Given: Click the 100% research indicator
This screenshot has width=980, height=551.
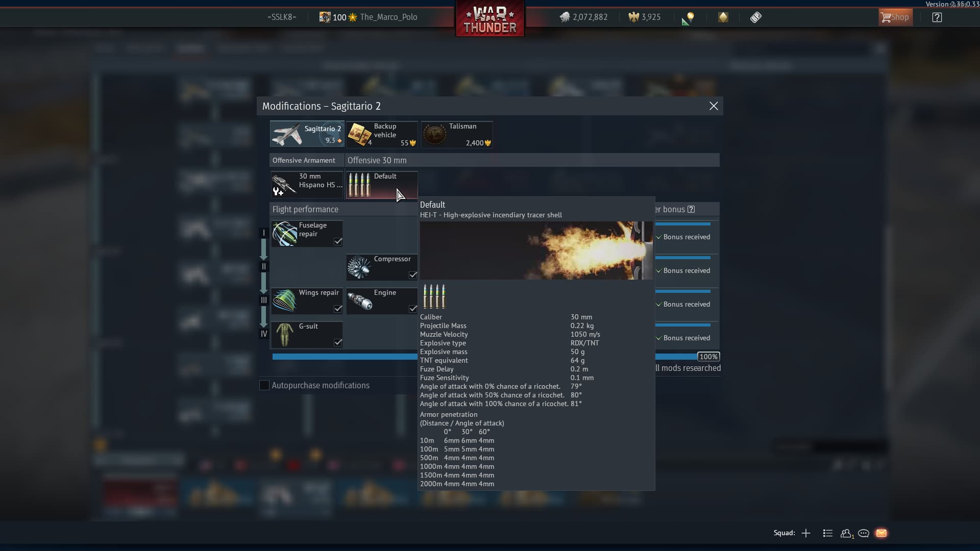Looking at the screenshot, I should (x=708, y=357).
